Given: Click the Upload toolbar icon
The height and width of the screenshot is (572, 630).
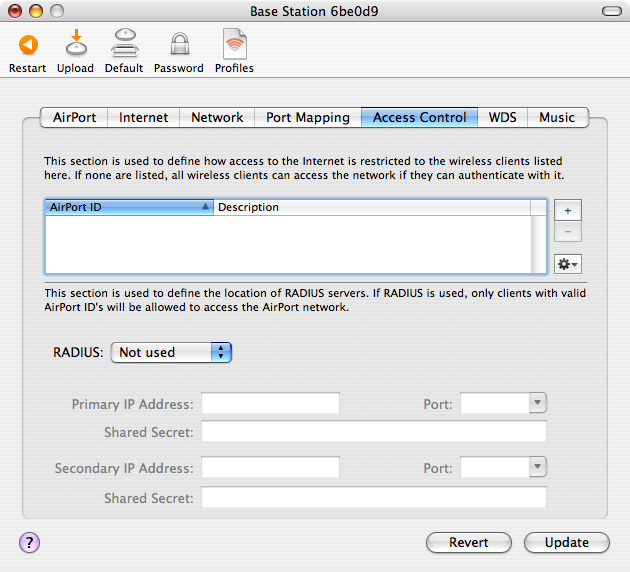Looking at the screenshot, I should click(76, 42).
